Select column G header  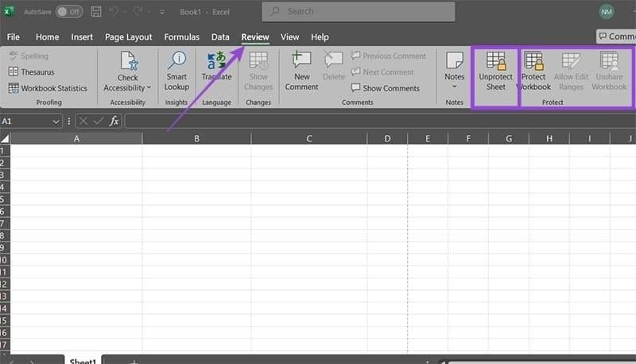pos(509,138)
